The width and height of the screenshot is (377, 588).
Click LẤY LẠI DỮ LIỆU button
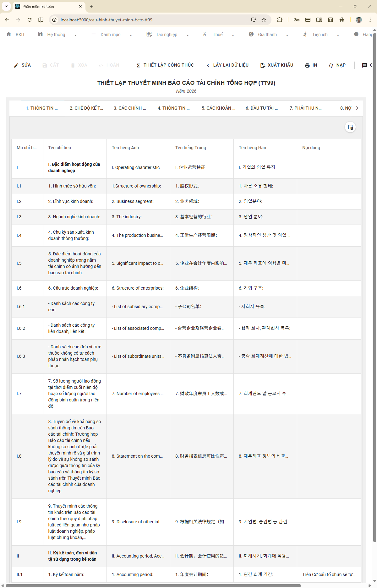[x=227, y=65]
